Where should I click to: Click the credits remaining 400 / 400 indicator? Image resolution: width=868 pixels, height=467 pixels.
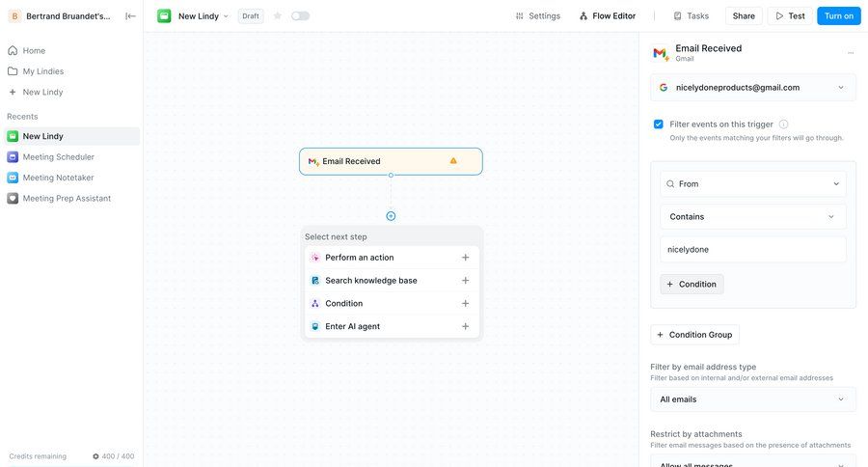[113, 456]
